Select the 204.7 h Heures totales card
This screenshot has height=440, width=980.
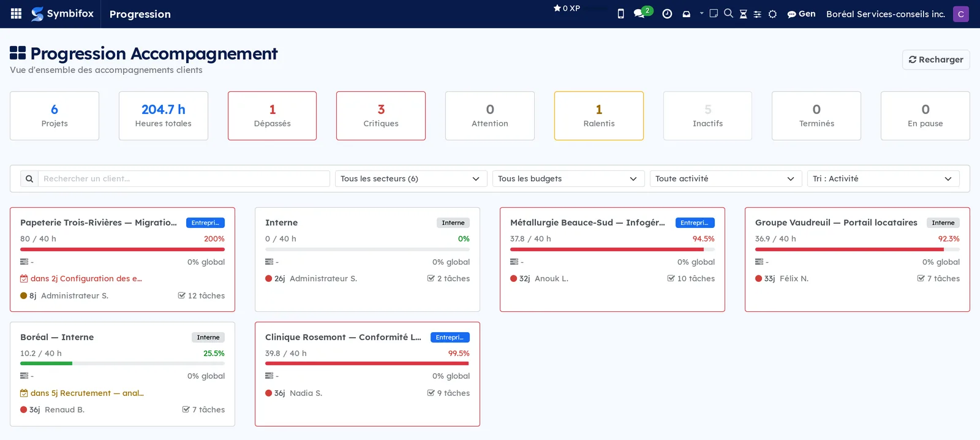tap(164, 116)
